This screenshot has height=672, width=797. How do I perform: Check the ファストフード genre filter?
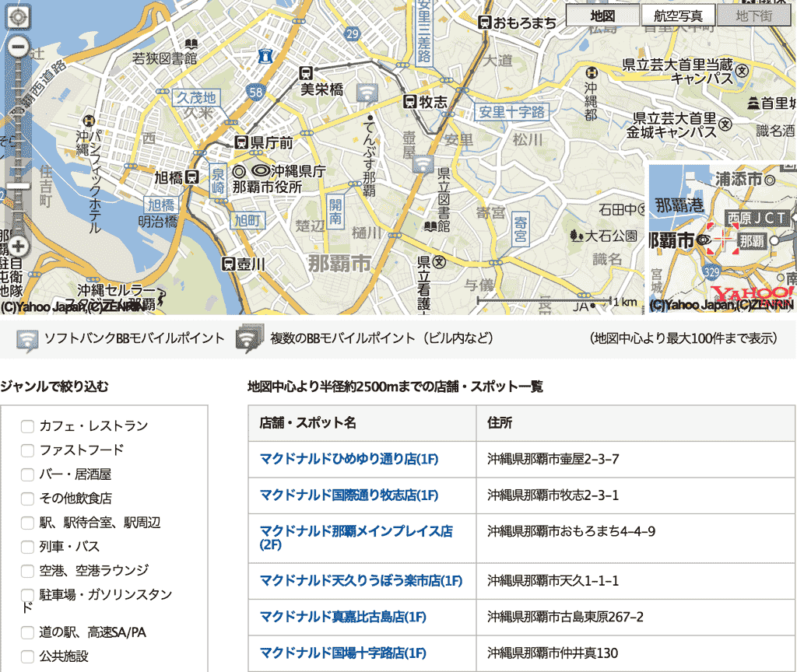coord(27,450)
